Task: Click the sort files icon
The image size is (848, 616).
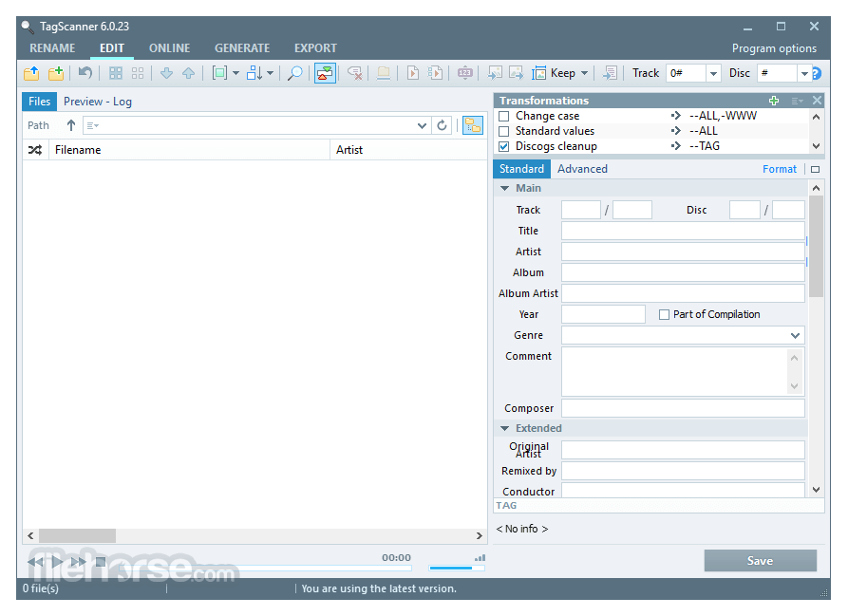Action: (254, 73)
